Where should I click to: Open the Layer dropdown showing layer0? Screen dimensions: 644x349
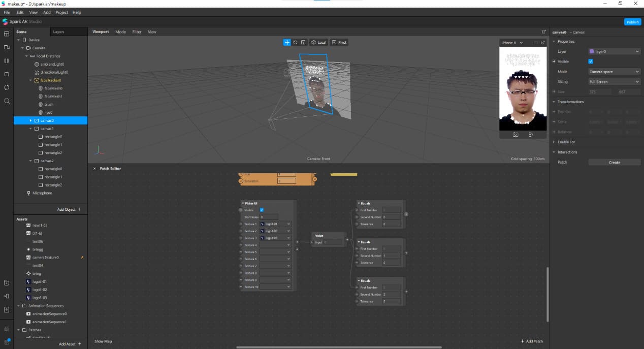click(615, 51)
